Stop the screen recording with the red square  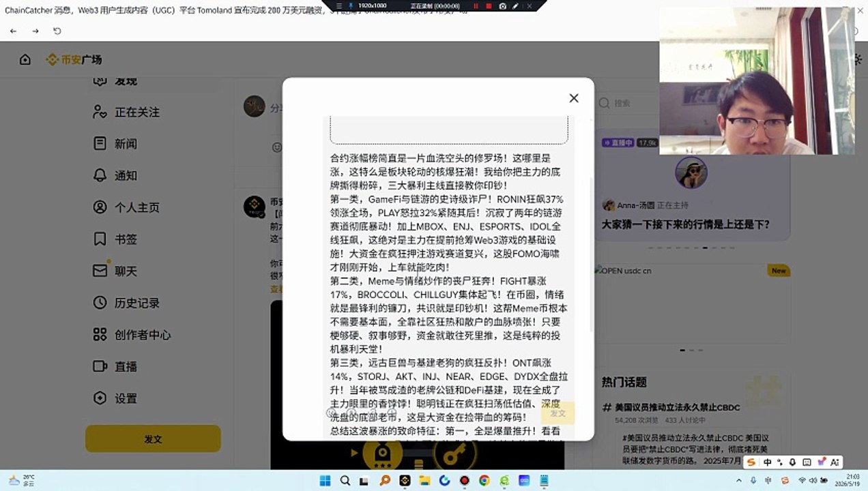pyautogui.click(x=489, y=5)
